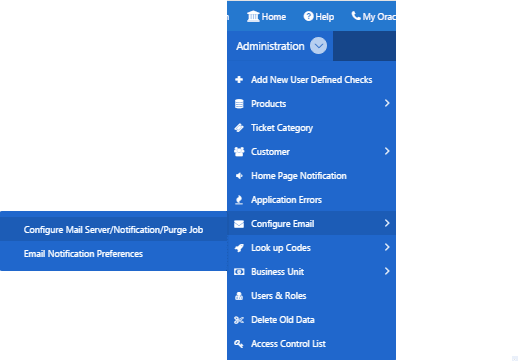Choose Email Notification Preferences
The height and width of the screenshot is (361, 518).
[x=113, y=254]
